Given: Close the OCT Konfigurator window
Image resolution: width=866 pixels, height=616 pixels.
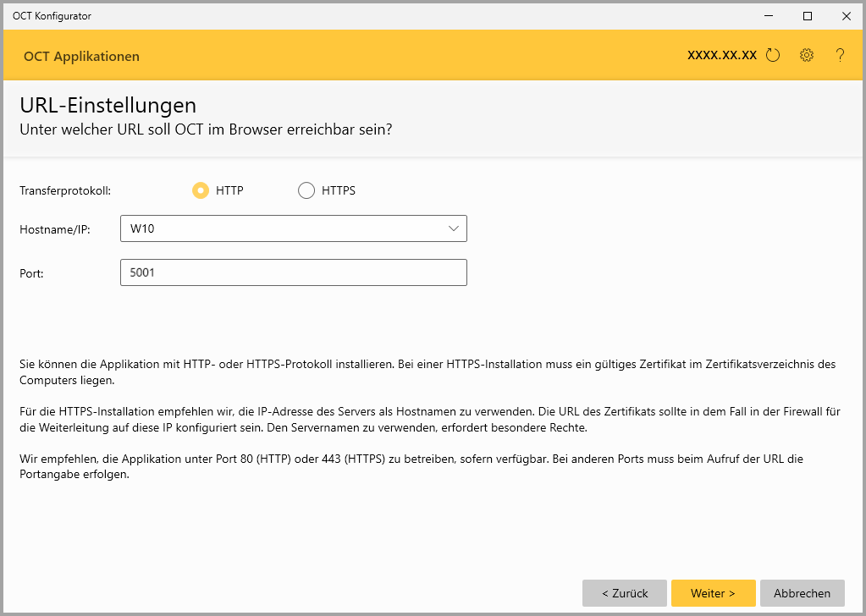Looking at the screenshot, I should pos(846,15).
